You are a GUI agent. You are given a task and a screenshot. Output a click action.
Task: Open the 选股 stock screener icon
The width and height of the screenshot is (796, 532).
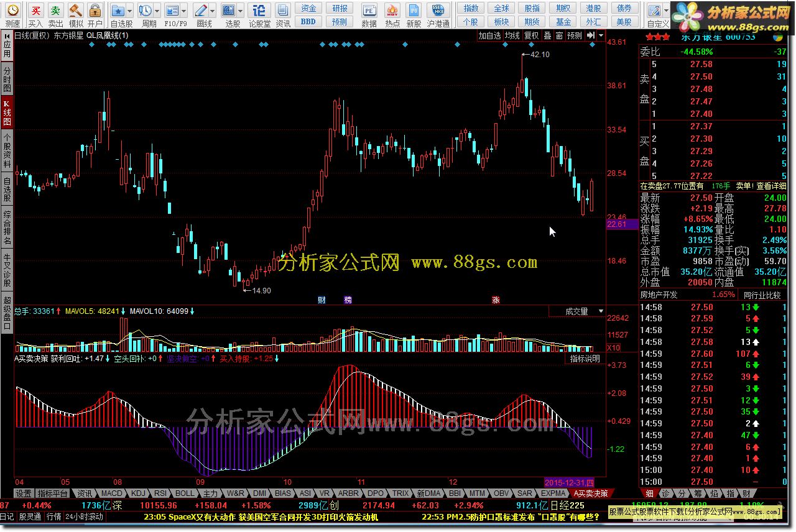pos(229,11)
